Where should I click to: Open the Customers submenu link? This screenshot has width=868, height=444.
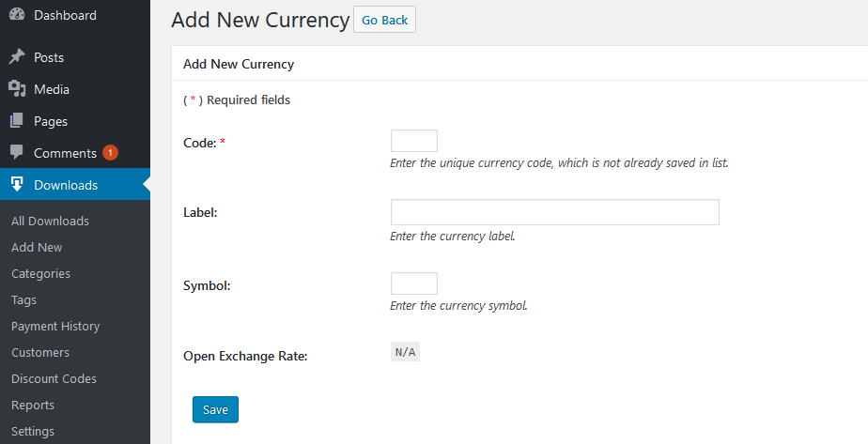point(40,353)
